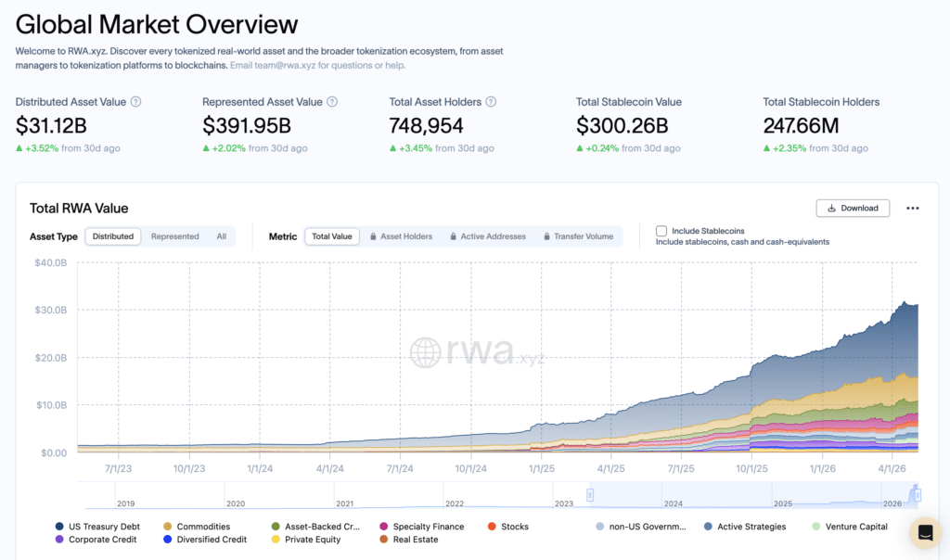
Task: Choose the Asset Holders metric
Action: pos(401,236)
